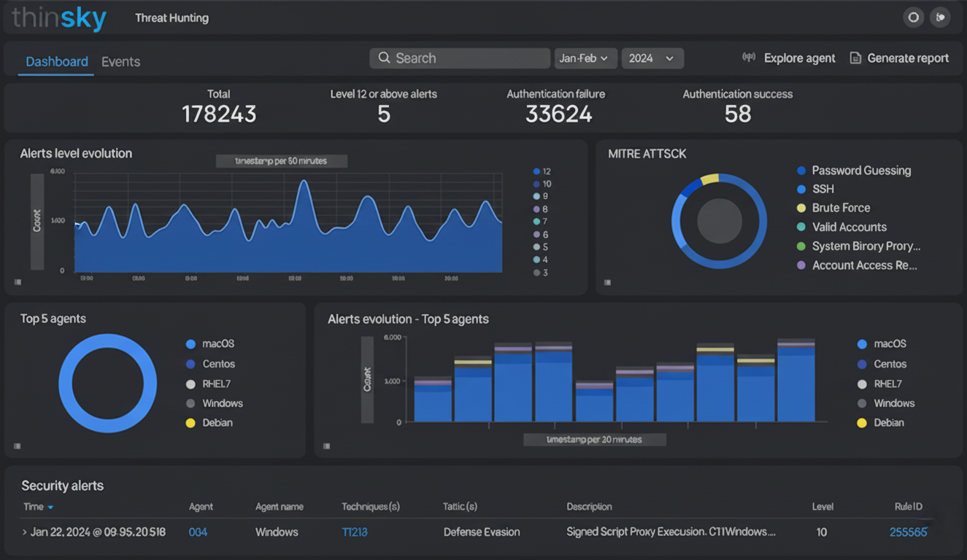Open the Jan-Feb date range dropdown
Screen dimensions: 967x560
585,58
